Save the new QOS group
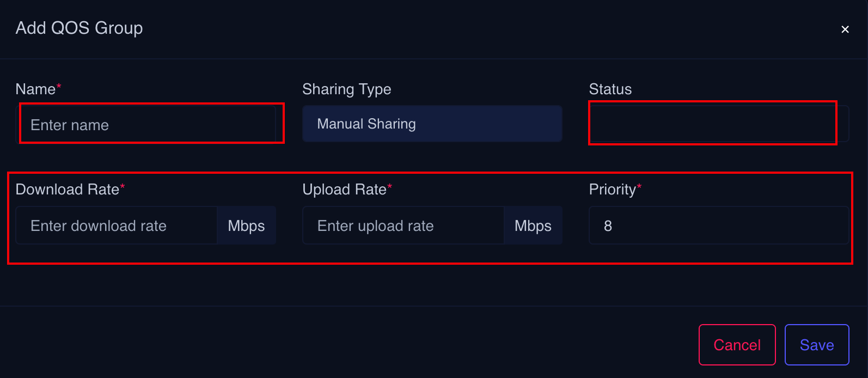 pyautogui.click(x=816, y=345)
